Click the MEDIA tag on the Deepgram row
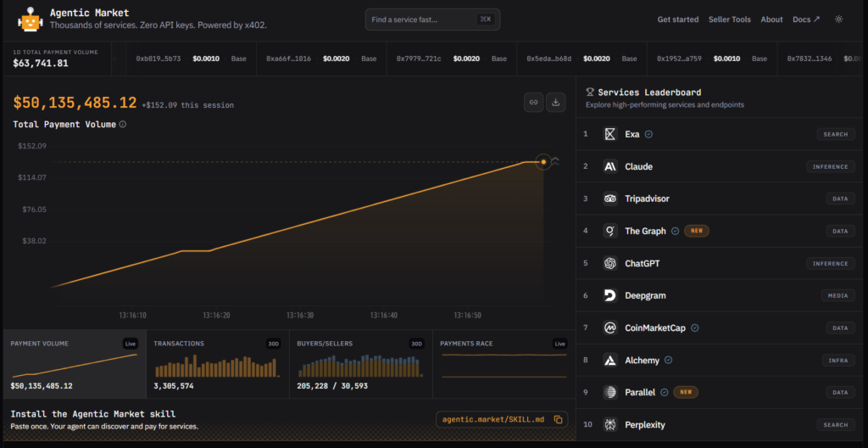The width and height of the screenshot is (868, 448). point(837,295)
